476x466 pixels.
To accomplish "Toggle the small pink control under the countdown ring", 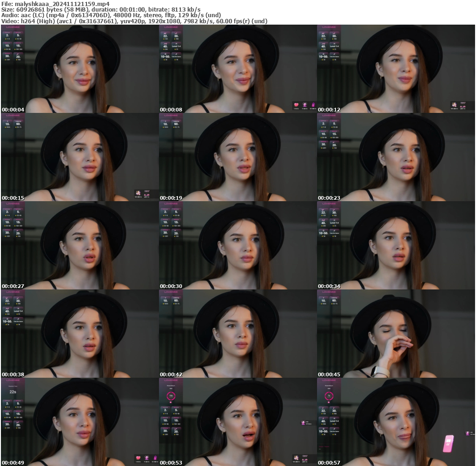I will pos(171,402).
